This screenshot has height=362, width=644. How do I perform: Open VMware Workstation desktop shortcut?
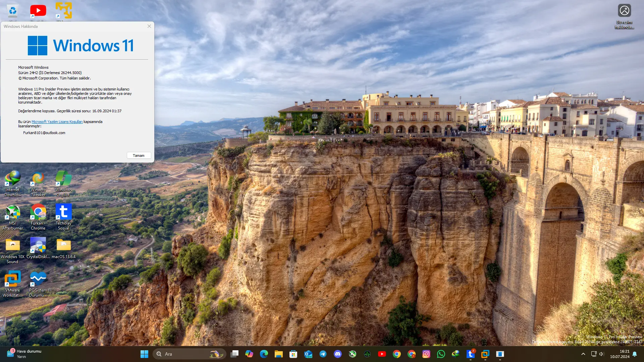(12, 284)
